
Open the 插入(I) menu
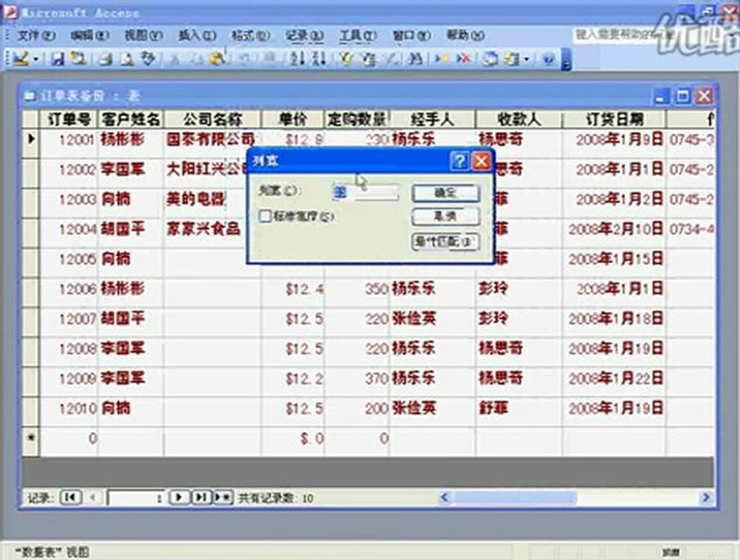tap(197, 35)
